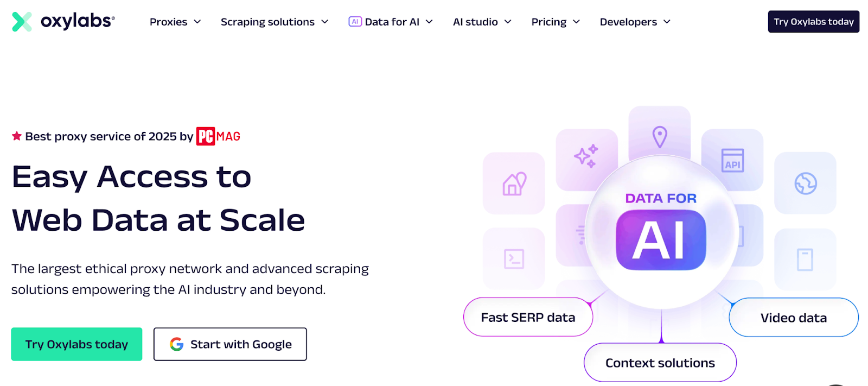
Task: Click the terminal prompt icon tile
Action: click(x=514, y=259)
